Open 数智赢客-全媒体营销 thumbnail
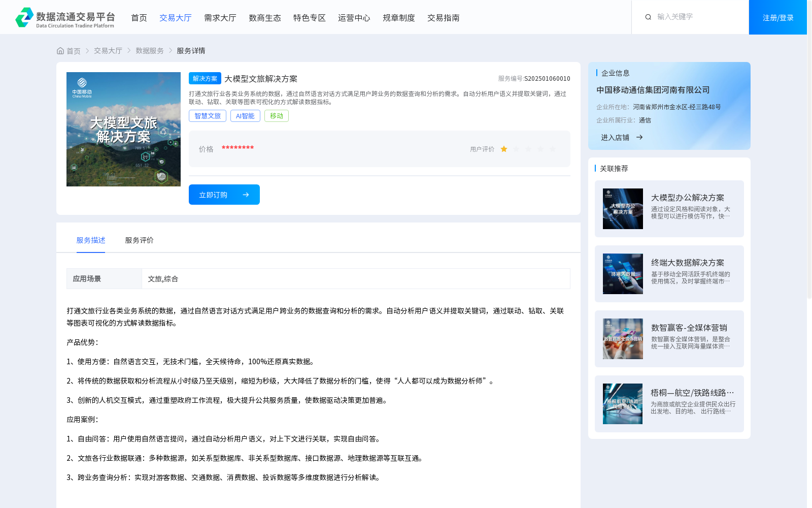 623,339
